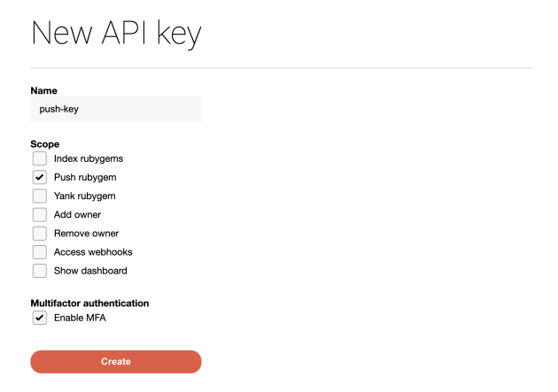Image resolution: width=558 pixels, height=392 pixels.
Task: Click the "Push rubygem" label text
Action: 85,177
